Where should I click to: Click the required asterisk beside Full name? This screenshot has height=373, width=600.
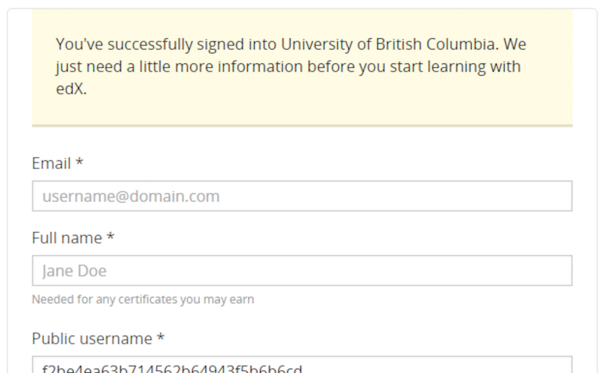[x=110, y=237]
